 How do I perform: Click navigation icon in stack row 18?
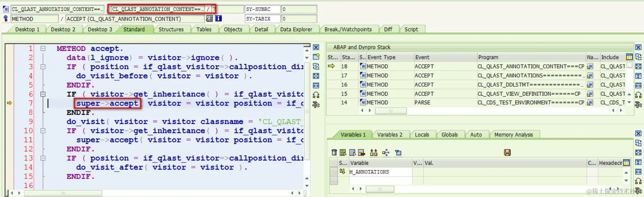[590, 66]
